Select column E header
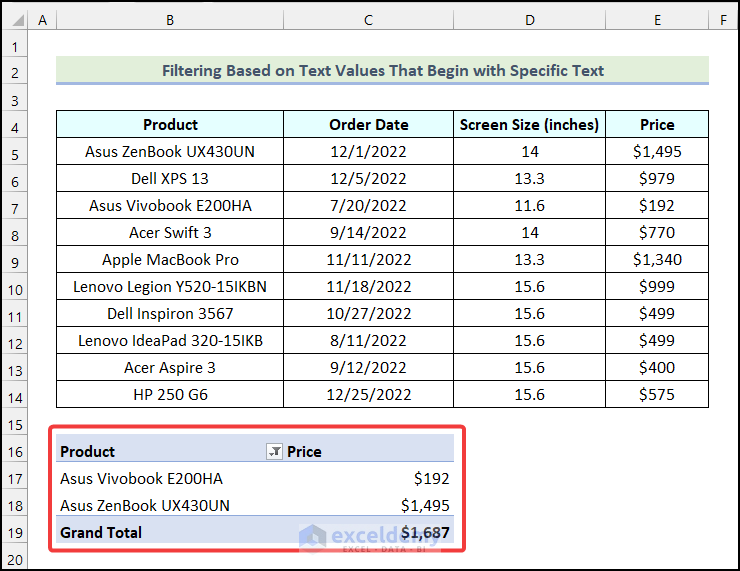740x571 pixels. (x=657, y=20)
